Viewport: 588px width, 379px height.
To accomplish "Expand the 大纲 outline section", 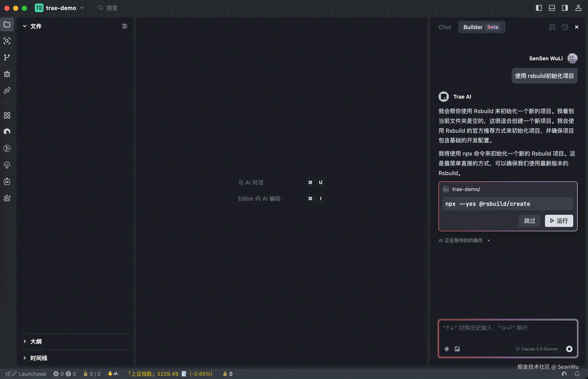I will point(36,341).
